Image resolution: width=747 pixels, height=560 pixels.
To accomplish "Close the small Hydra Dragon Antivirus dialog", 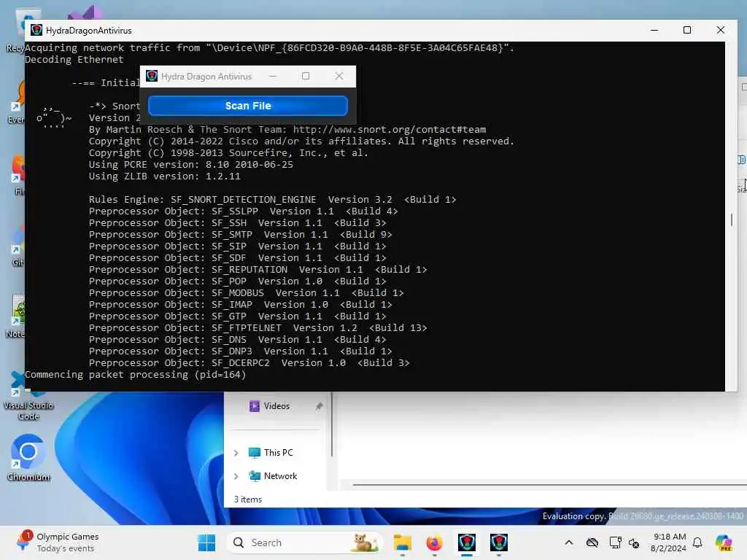I will 338,76.
